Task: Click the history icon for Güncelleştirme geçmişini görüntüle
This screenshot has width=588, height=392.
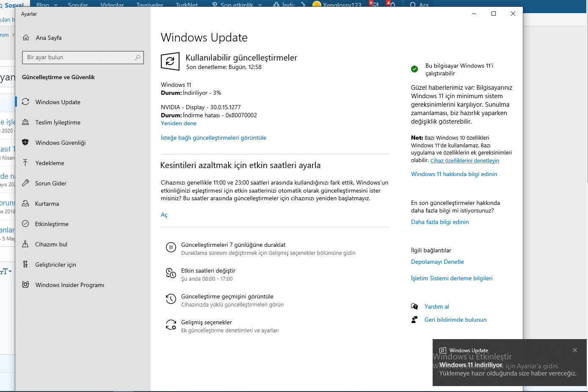Action: point(171,299)
